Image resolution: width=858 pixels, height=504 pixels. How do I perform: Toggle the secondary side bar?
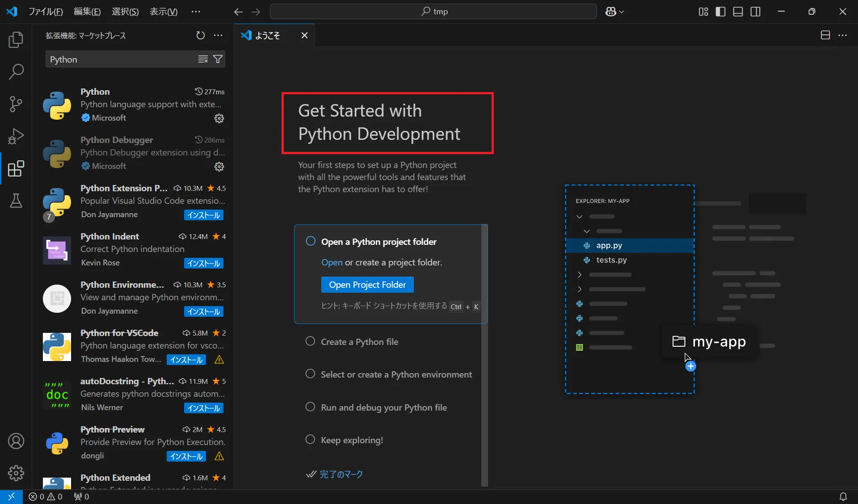[x=755, y=12]
